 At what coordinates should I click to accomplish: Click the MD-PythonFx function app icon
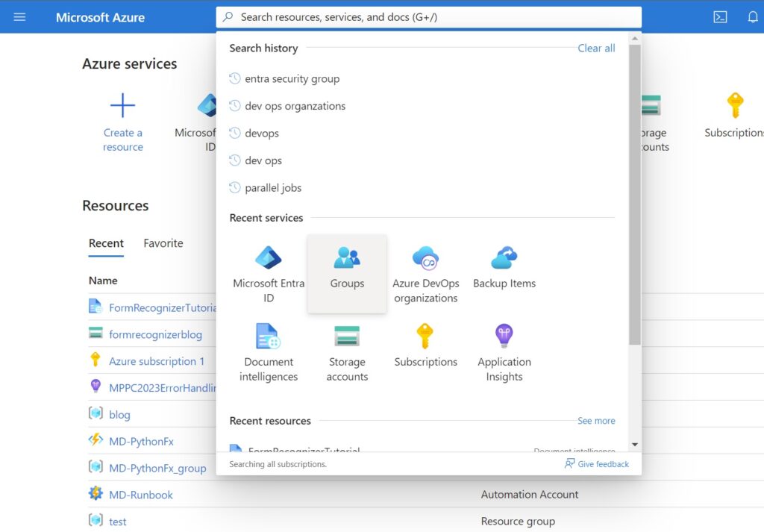point(95,439)
